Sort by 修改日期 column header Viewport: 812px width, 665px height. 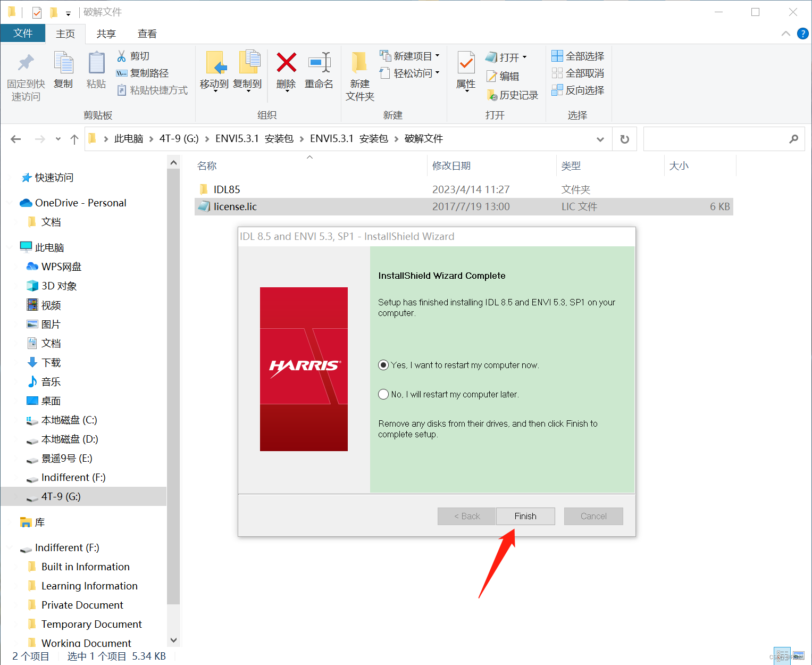pos(451,166)
